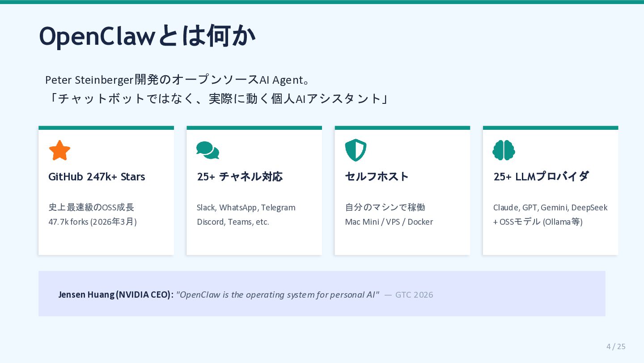Click the slide page number "4 / 25"
This screenshot has width=644, height=363.
(x=616, y=346)
